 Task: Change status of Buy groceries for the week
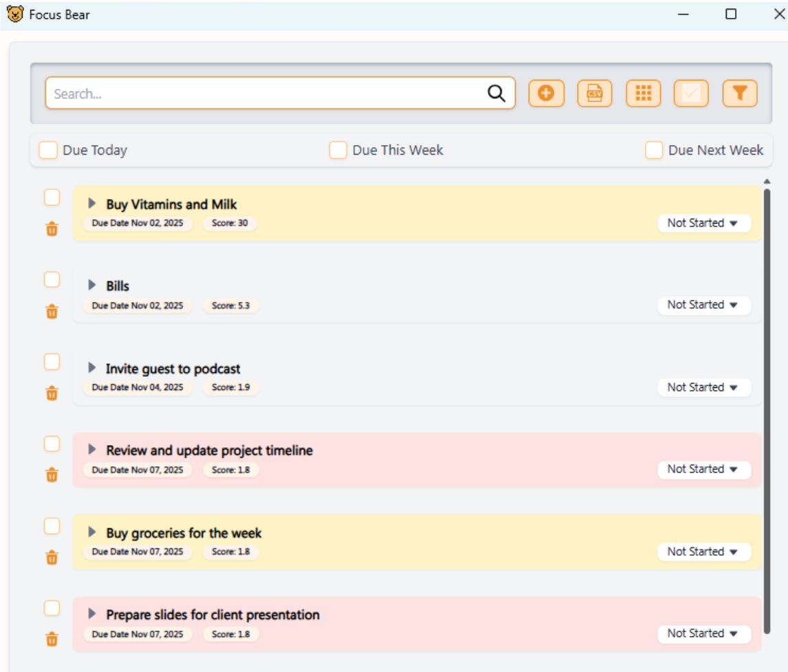coord(703,552)
